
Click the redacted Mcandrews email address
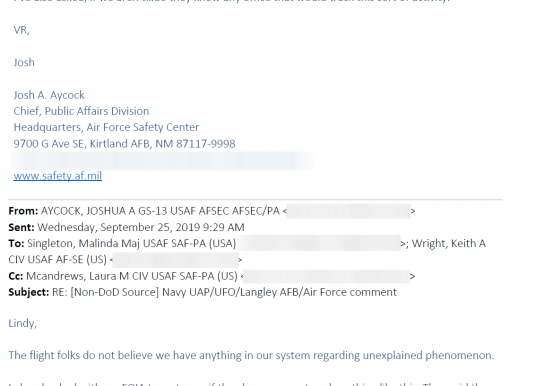click(327, 276)
